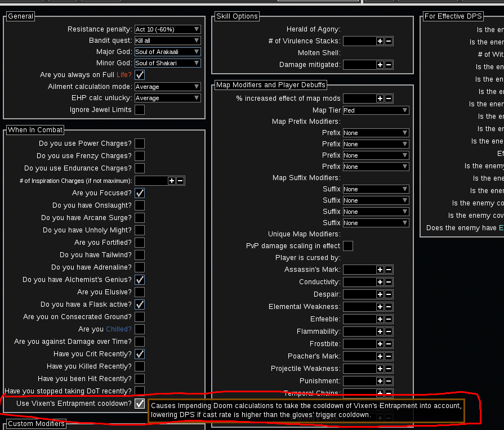Uncheck "Are you Focused?"
Screen dimensions: 504x430
[x=139, y=193]
